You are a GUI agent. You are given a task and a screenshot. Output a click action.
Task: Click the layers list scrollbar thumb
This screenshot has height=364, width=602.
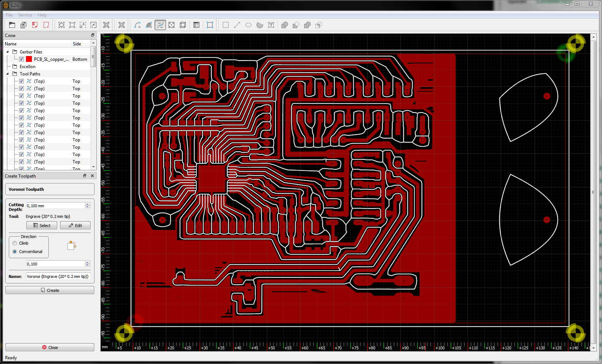click(x=93, y=56)
